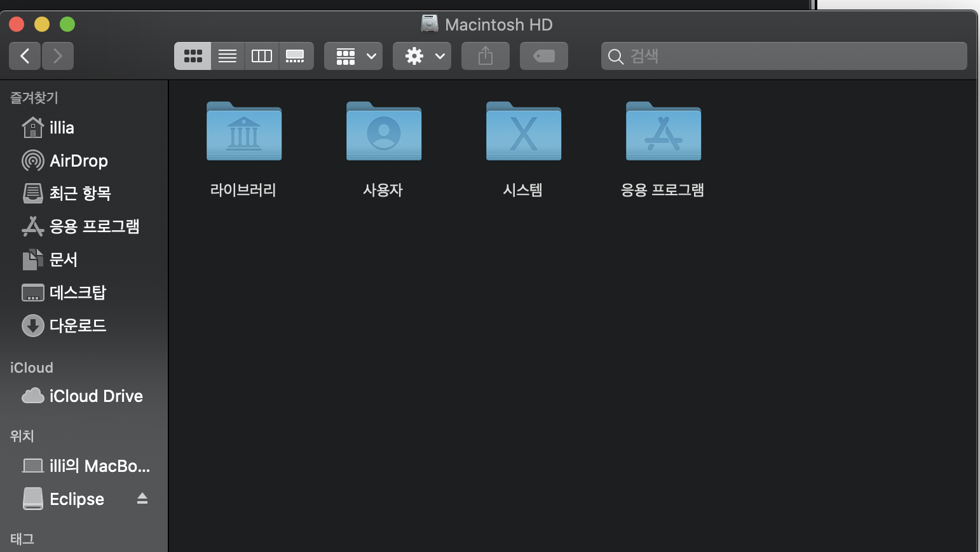
Task: Click the house icon beside illia
Action: [x=32, y=127]
